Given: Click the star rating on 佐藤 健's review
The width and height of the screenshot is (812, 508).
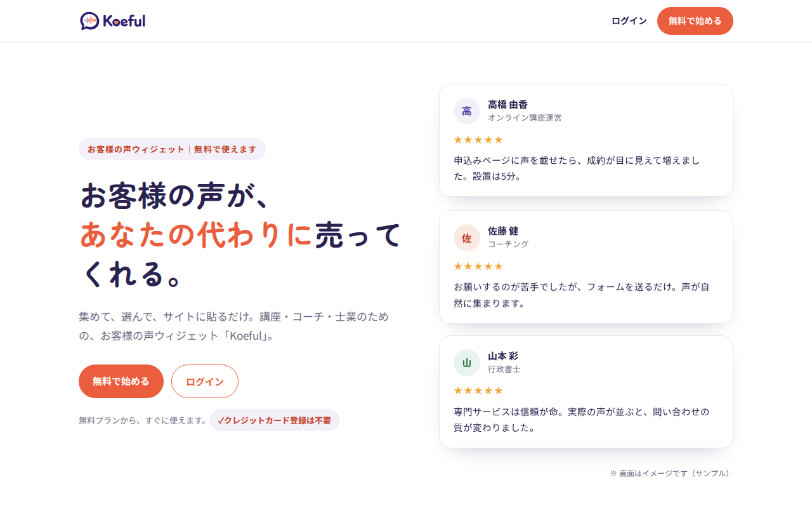Looking at the screenshot, I should click(x=478, y=266).
